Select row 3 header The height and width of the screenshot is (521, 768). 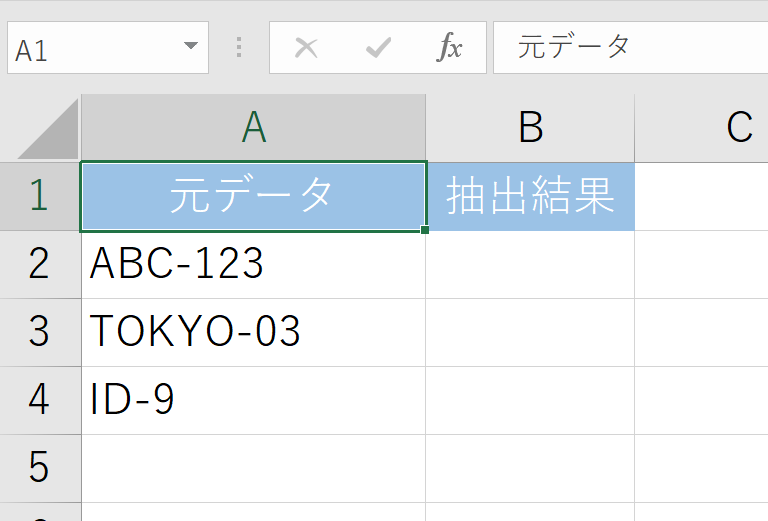[39, 332]
